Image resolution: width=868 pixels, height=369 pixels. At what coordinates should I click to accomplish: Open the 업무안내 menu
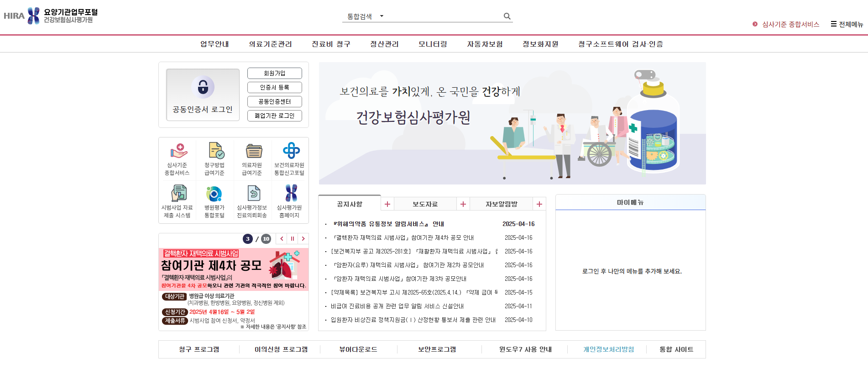[x=214, y=44]
